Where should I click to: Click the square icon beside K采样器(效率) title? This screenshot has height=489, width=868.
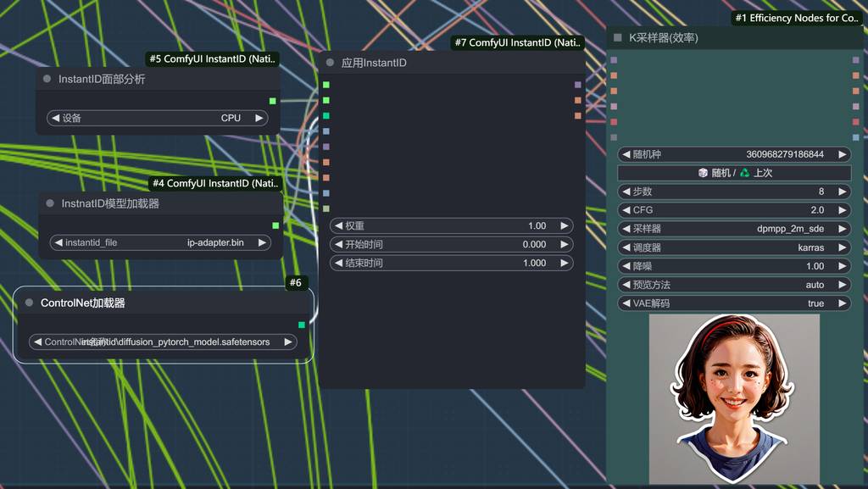pyautogui.click(x=618, y=38)
